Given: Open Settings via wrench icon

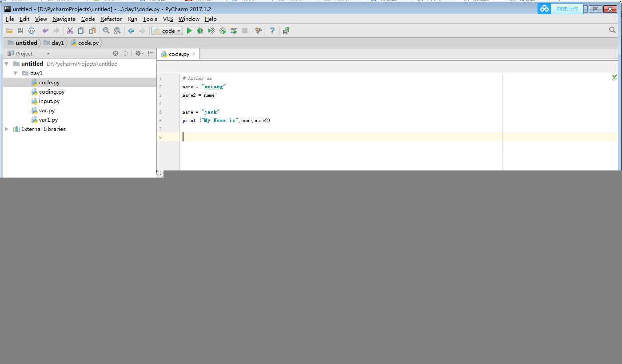Looking at the screenshot, I should (x=259, y=31).
